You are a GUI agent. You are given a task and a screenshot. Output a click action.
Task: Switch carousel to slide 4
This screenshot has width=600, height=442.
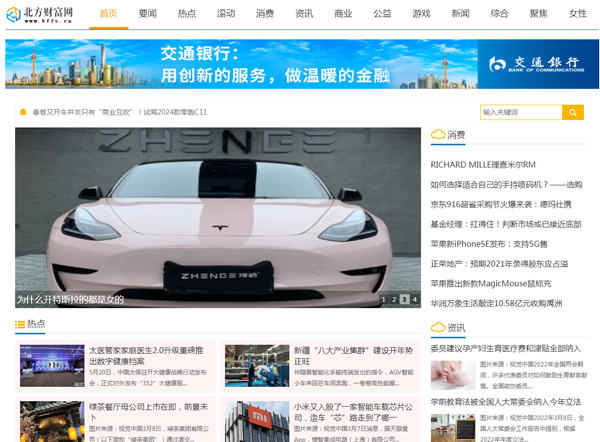(x=415, y=299)
